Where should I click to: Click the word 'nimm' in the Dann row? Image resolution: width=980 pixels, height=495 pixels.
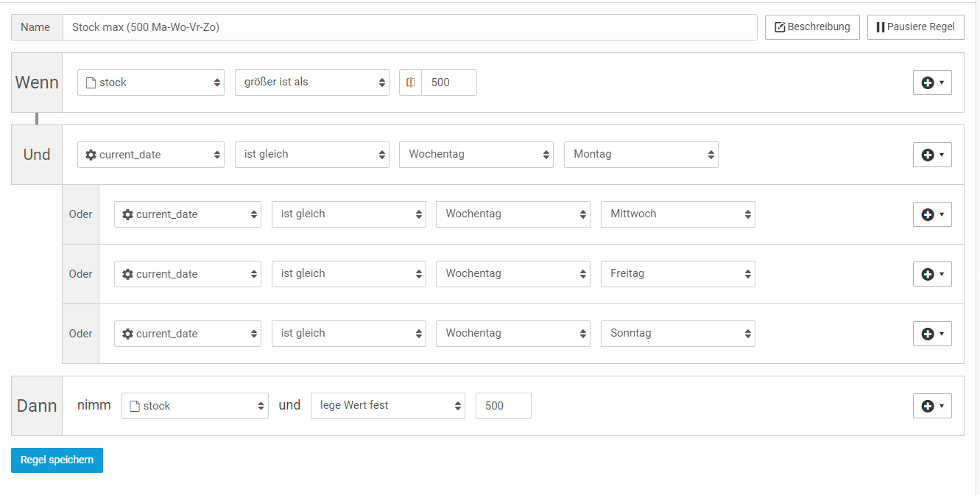94,405
